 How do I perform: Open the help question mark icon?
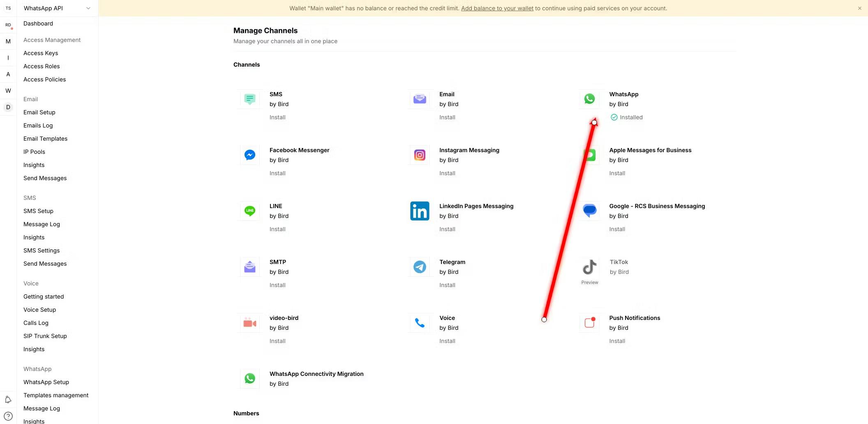(8, 416)
